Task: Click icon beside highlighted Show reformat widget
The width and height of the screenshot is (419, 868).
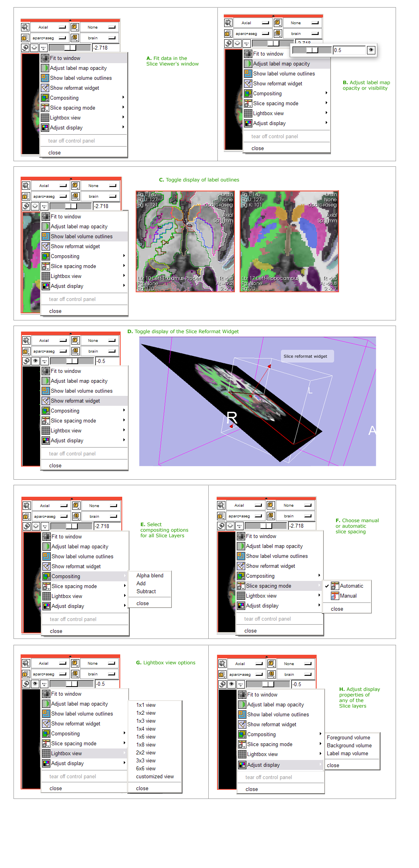Action: pyautogui.click(x=46, y=401)
